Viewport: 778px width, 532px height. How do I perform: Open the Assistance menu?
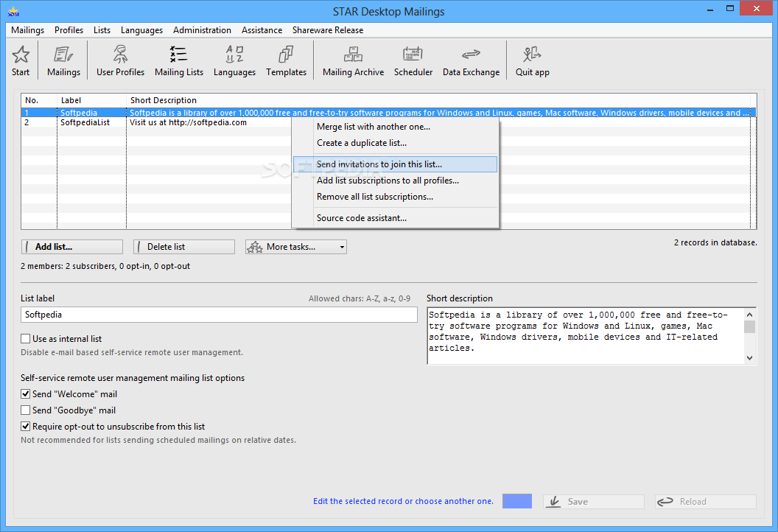(262, 29)
